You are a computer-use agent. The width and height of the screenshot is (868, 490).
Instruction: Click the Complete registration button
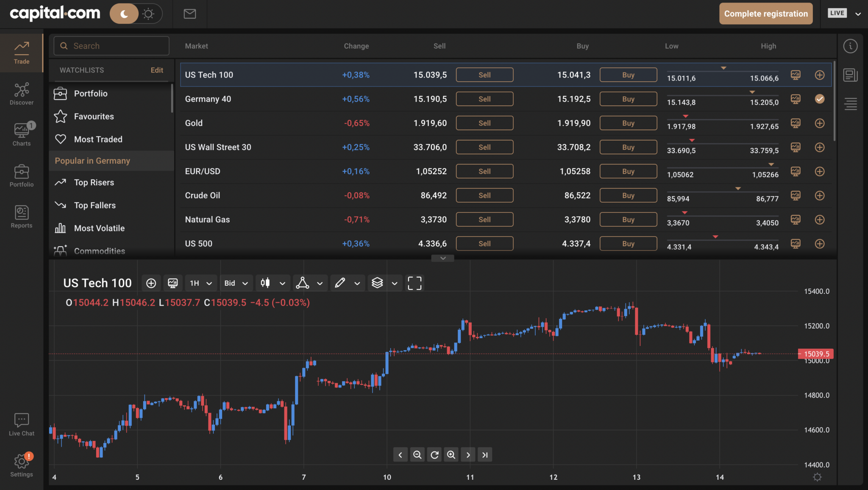765,13
